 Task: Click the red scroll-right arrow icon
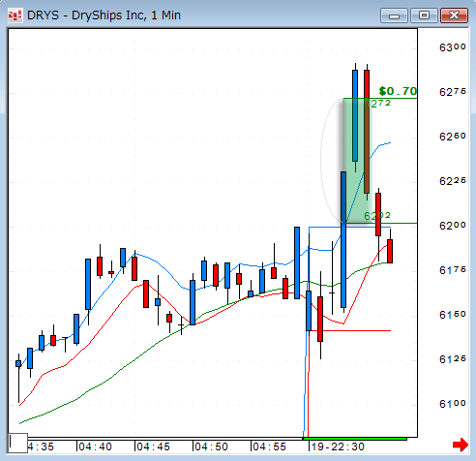coord(461,445)
